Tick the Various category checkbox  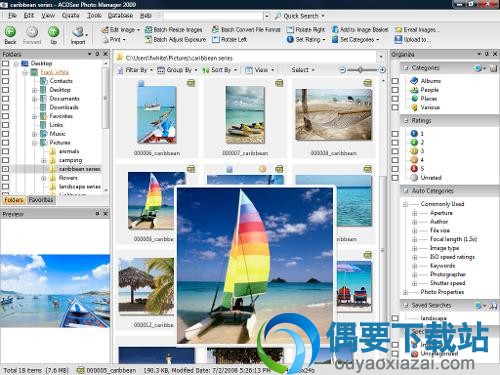pos(395,107)
